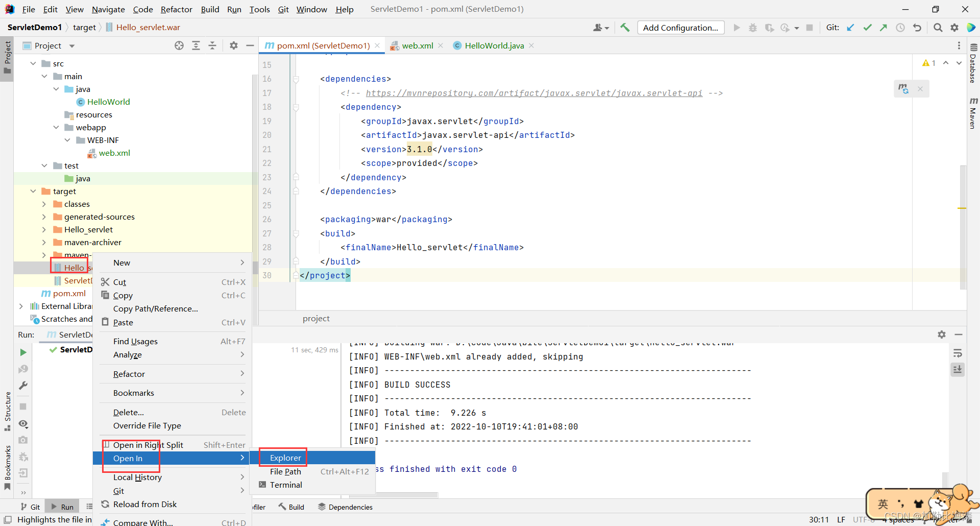
Task: Expand the classes folder under target
Action: point(44,204)
